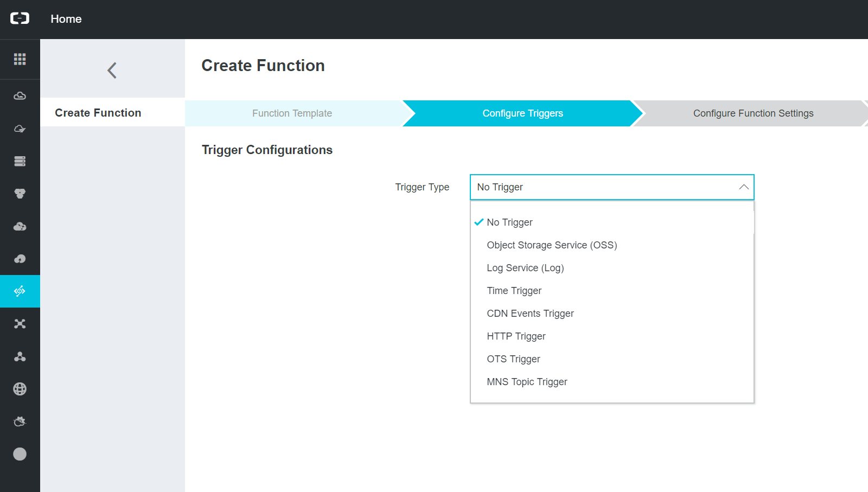Open the products grid menu icon

pos(20,59)
